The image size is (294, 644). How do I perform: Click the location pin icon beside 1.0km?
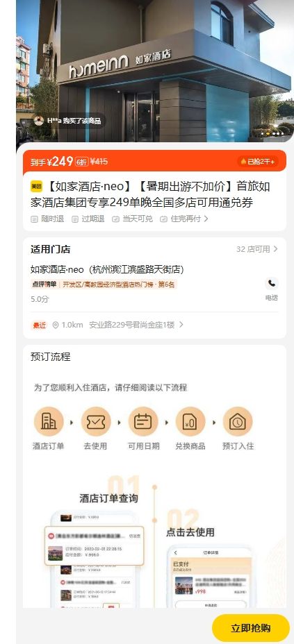[x=56, y=325]
